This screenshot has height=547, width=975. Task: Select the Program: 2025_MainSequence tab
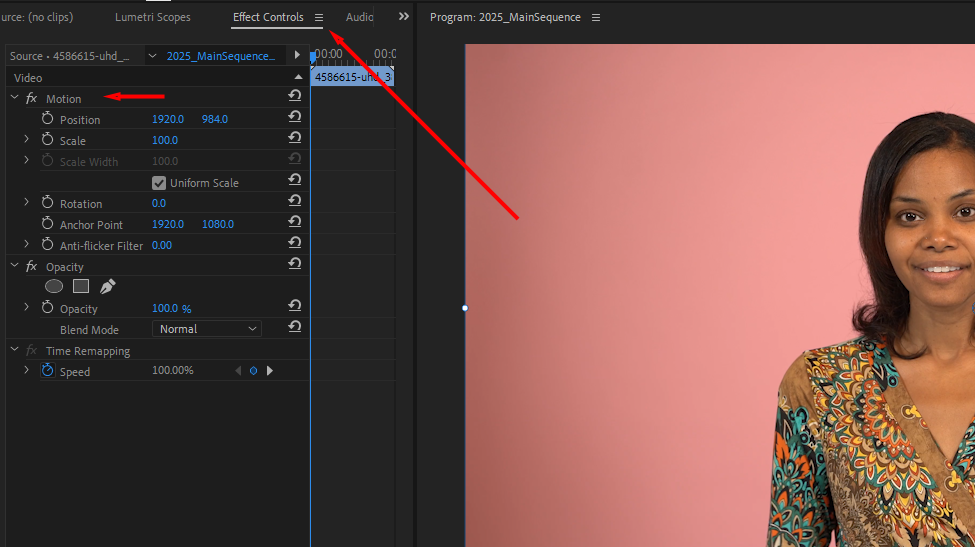505,17
